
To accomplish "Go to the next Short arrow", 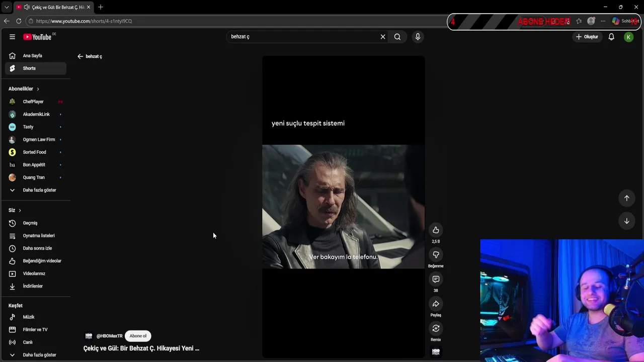I will (626, 221).
